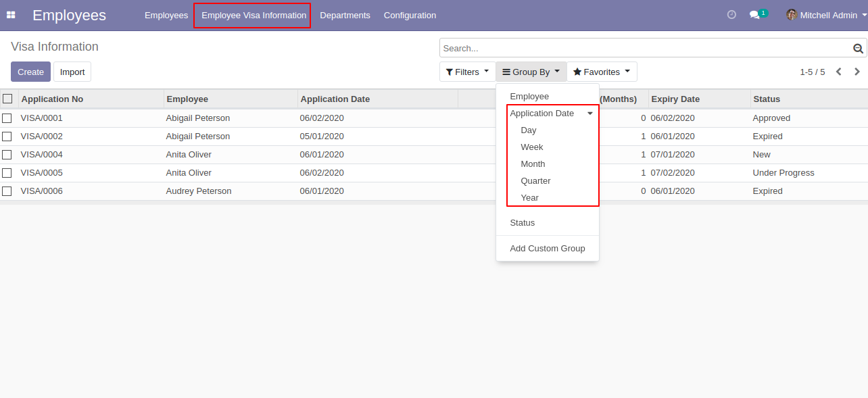Click the search magnifier icon
The width and height of the screenshot is (868, 398).
pos(858,48)
